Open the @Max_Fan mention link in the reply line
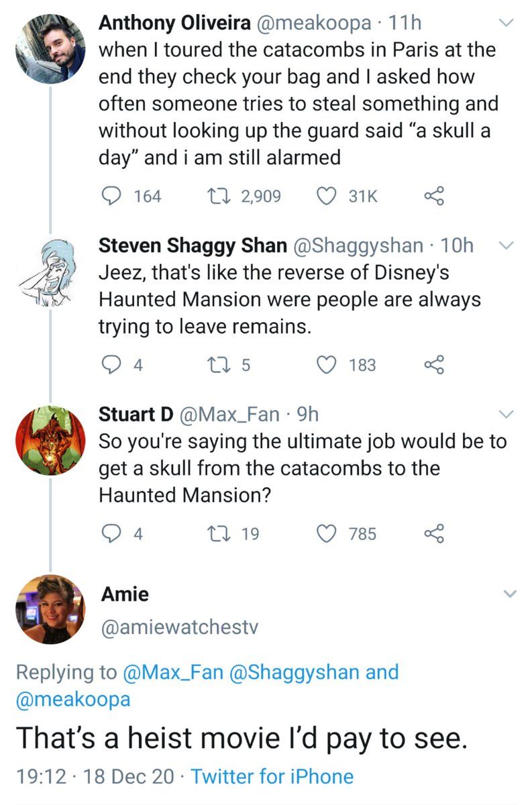Viewport: 532px width, 805px height. tap(176, 672)
